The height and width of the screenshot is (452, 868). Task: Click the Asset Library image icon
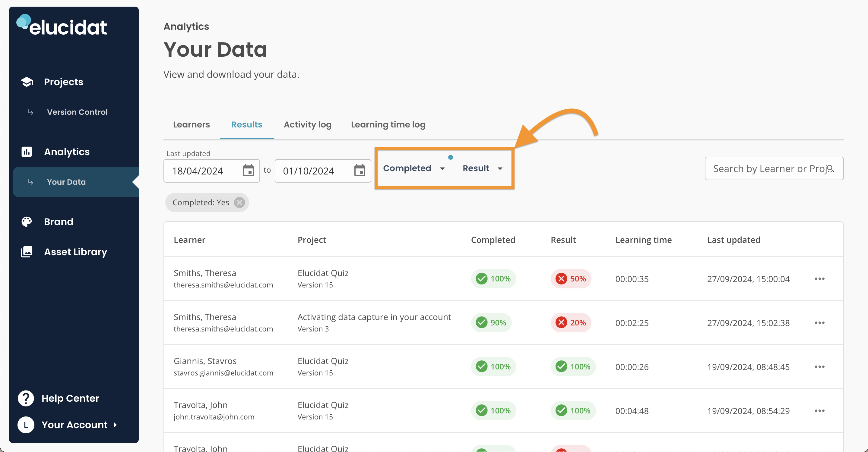tap(27, 252)
